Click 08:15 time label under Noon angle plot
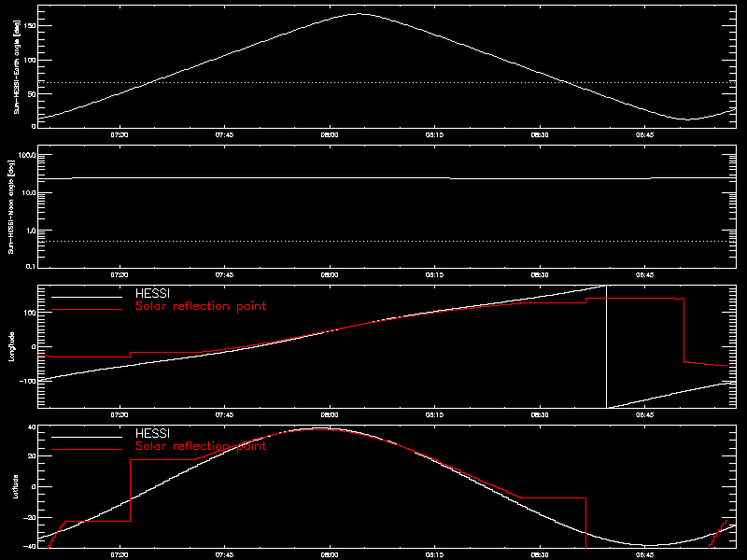 pyautogui.click(x=434, y=275)
